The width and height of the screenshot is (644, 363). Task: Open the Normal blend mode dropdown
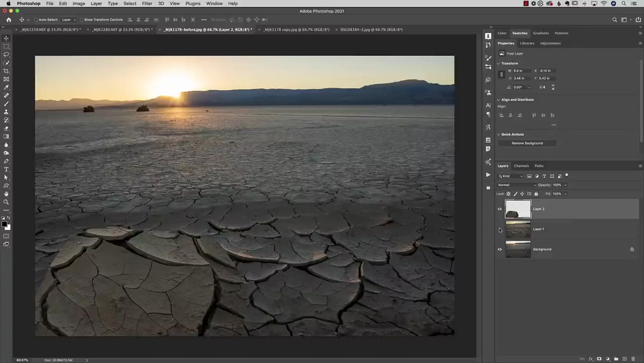click(517, 185)
